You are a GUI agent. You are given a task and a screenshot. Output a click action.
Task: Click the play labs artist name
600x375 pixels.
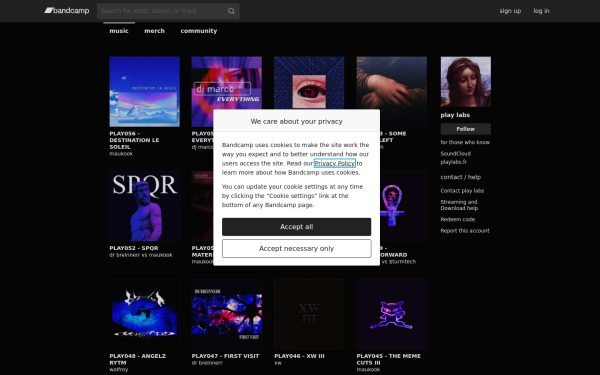click(455, 115)
